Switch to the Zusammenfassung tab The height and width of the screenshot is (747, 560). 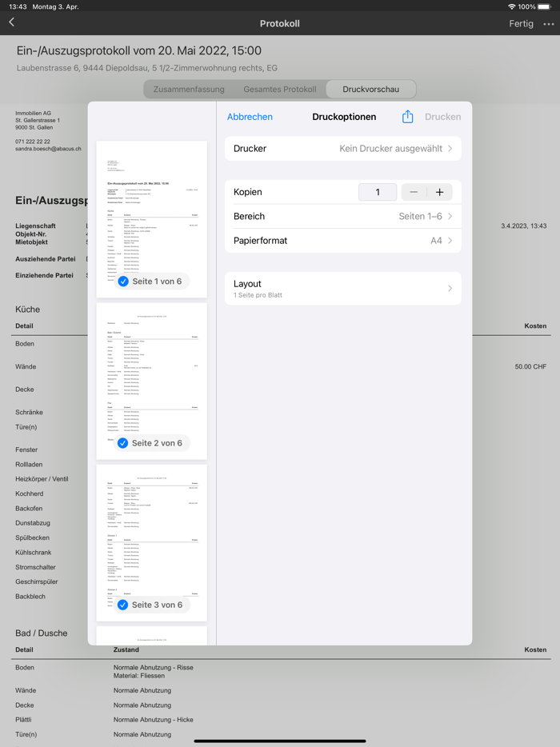point(189,89)
